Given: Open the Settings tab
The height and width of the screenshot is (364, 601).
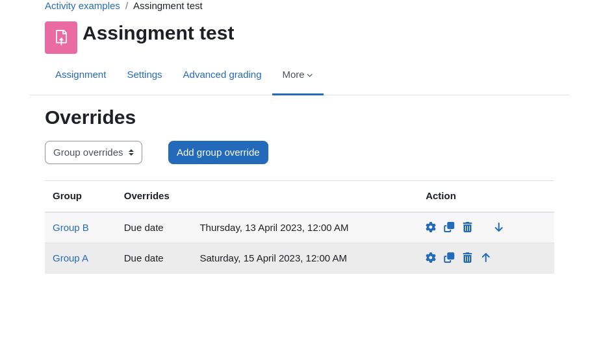Looking at the screenshot, I should (144, 75).
